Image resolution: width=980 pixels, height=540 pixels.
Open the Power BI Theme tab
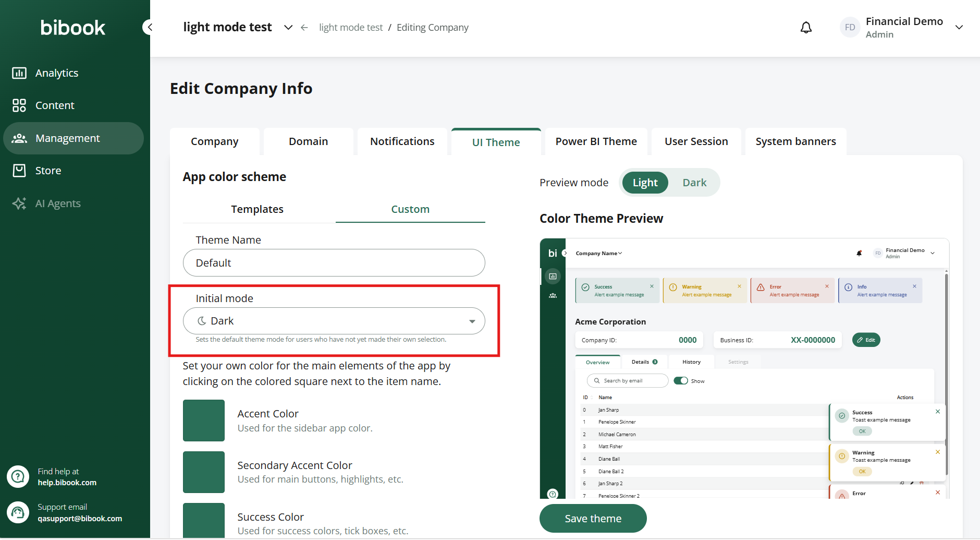596,141
